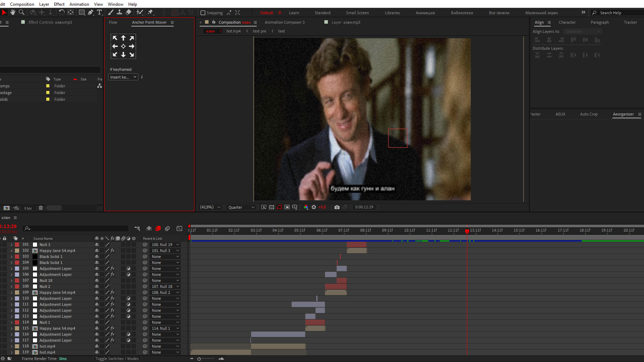644x362 pixels.
Task: Select the Rotation tool
Action: point(61,12)
